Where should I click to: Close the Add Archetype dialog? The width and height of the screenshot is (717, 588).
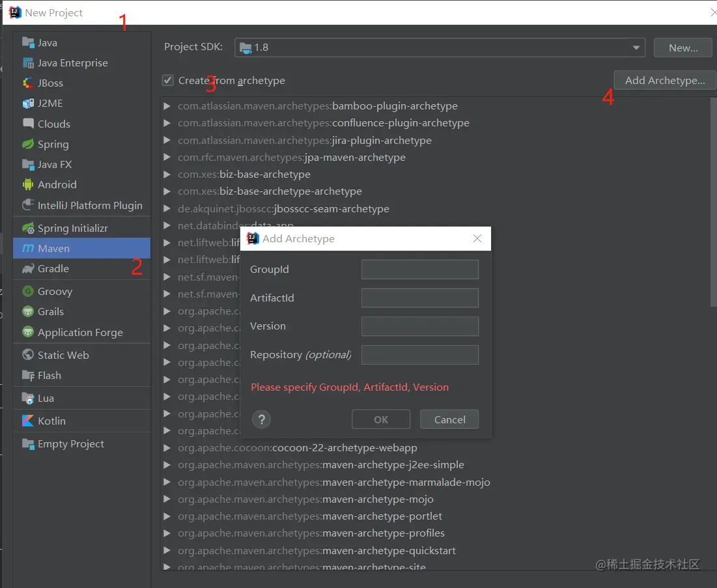point(477,239)
